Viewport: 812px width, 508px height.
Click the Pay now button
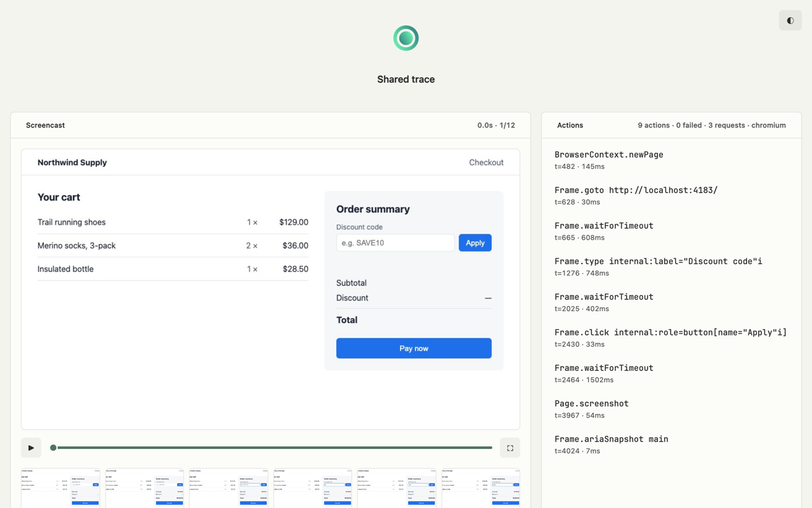pyautogui.click(x=414, y=348)
